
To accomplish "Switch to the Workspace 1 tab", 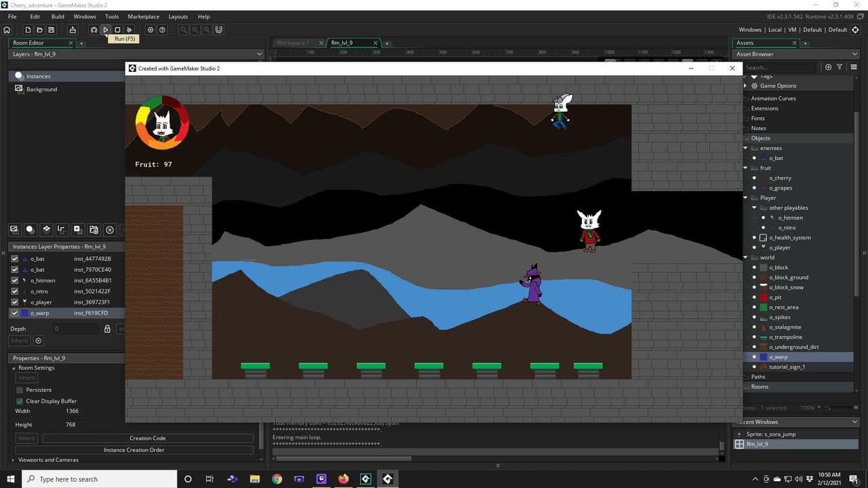I will [297, 43].
